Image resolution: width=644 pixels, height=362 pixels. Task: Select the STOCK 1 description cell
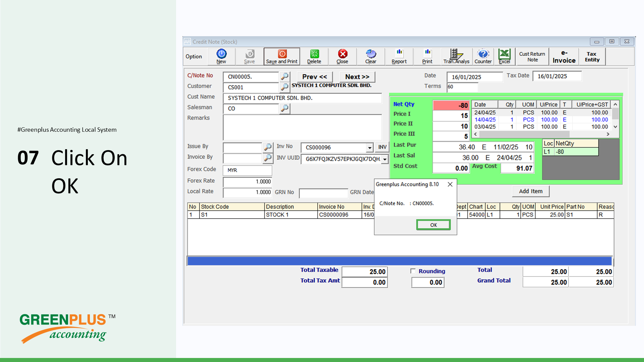point(291,215)
